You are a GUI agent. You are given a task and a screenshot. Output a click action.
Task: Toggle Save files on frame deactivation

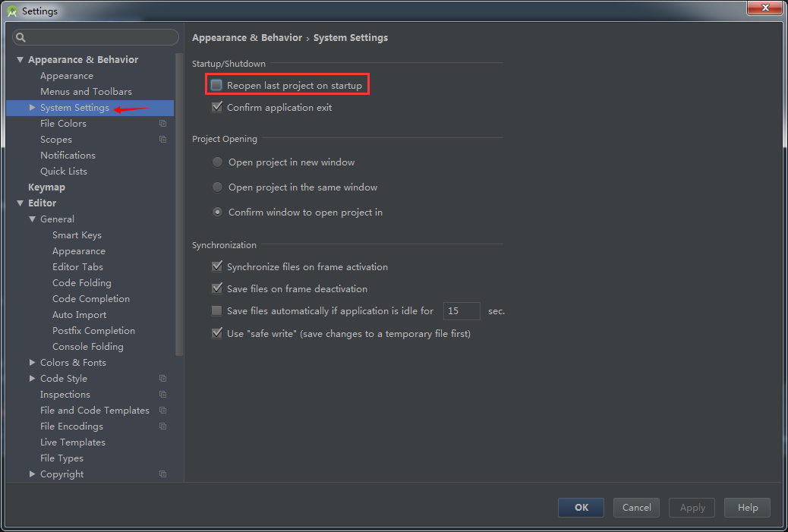pyautogui.click(x=216, y=288)
